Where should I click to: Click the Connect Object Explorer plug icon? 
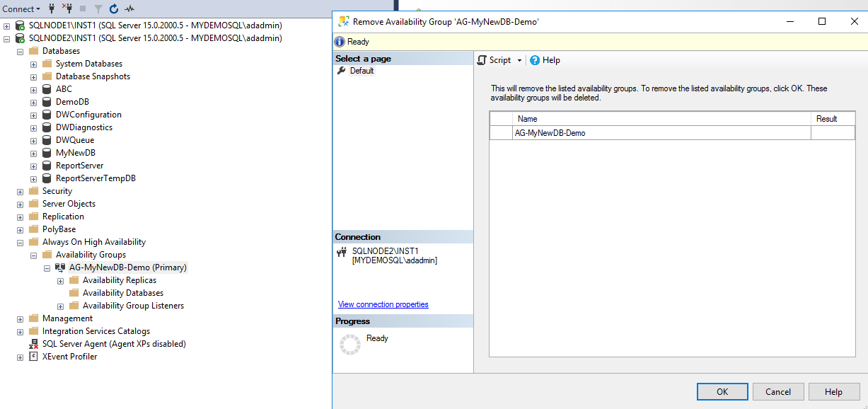coord(52,8)
